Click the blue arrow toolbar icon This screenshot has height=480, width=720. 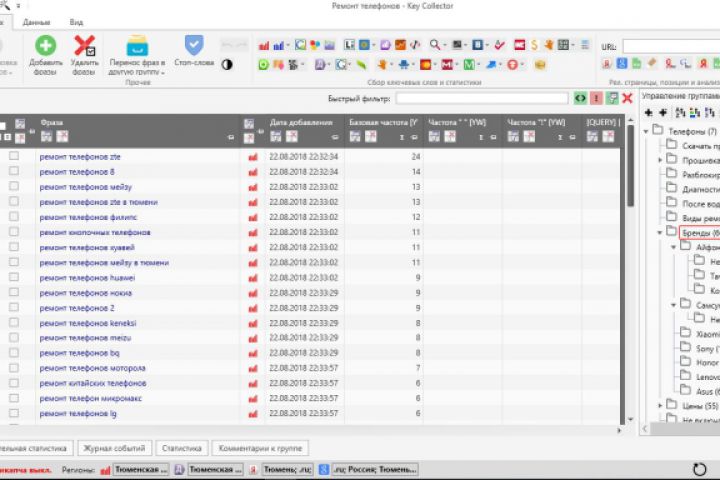tap(491, 65)
